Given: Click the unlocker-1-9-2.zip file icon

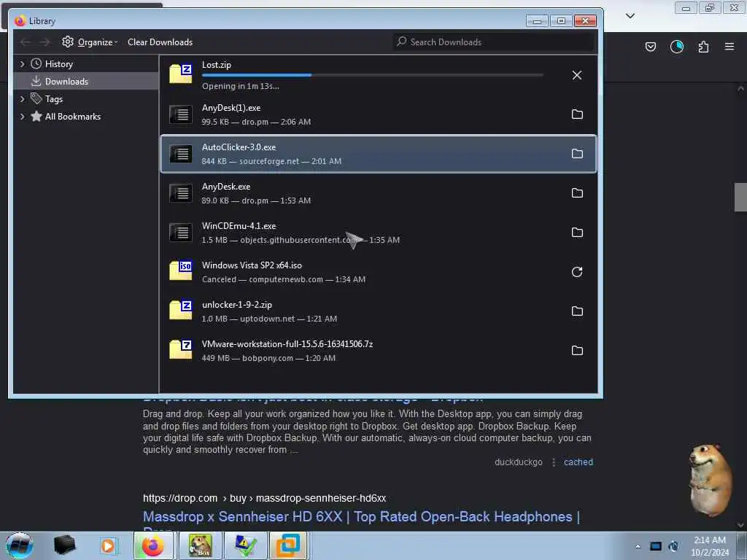Looking at the screenshot, I should coord(181,310).
